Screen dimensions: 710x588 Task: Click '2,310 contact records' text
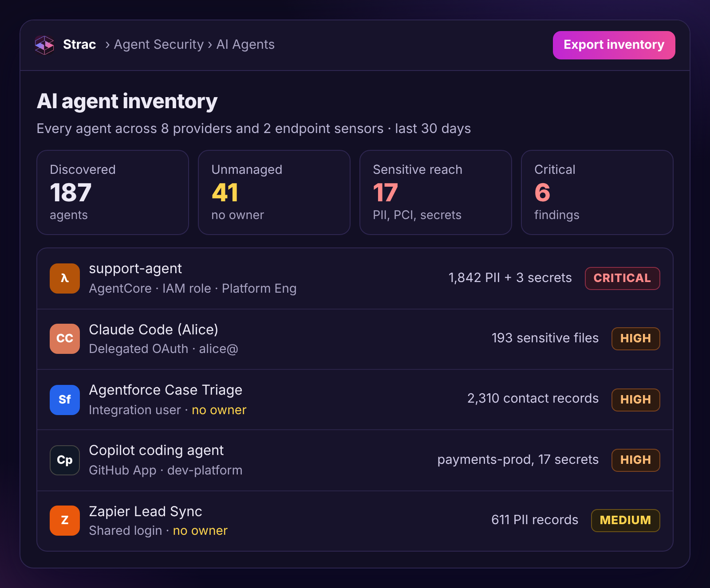(x=533, y=399)
